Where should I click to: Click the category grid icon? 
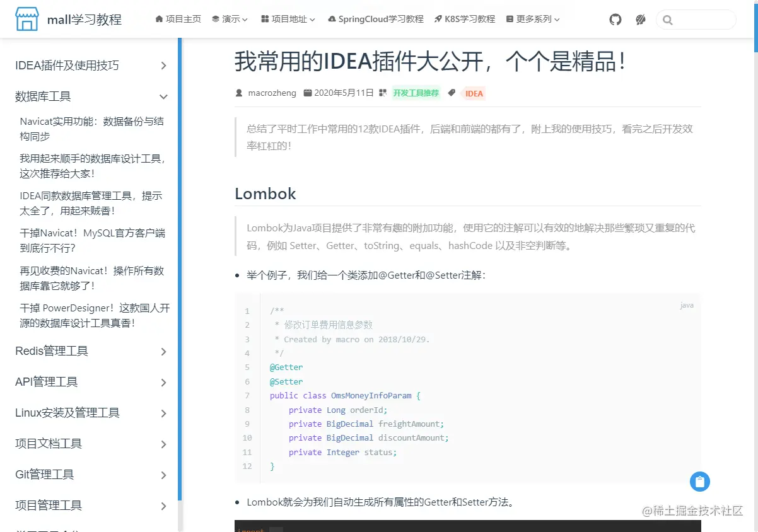click(383, 93)
